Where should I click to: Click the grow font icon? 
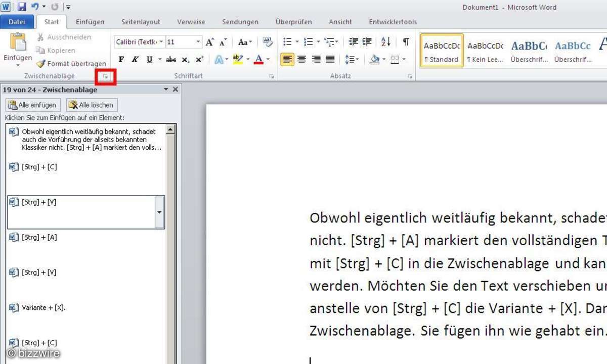coord(210,42)
